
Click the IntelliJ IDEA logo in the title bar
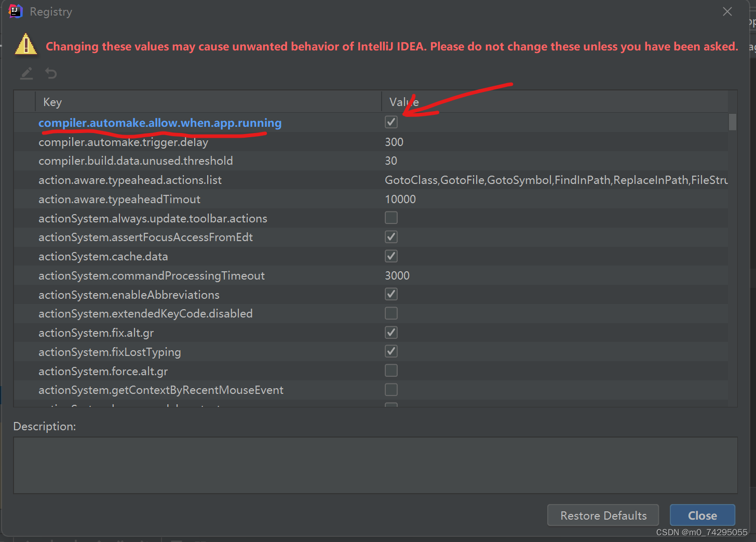15,11
